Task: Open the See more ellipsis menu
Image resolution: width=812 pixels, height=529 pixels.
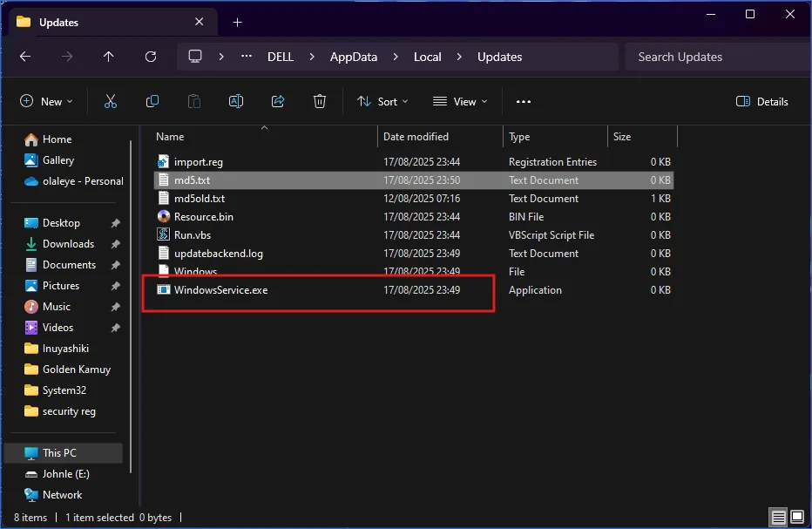Action: pos(523,101)
